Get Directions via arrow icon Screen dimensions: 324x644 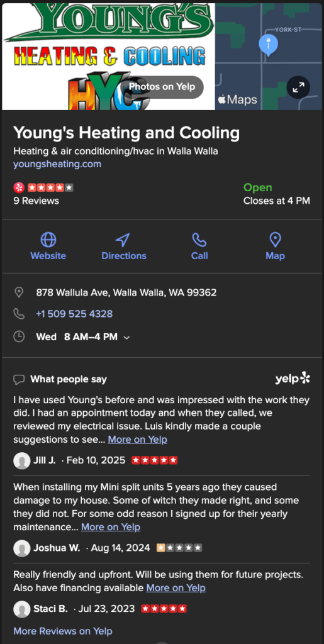click(123, 240)
